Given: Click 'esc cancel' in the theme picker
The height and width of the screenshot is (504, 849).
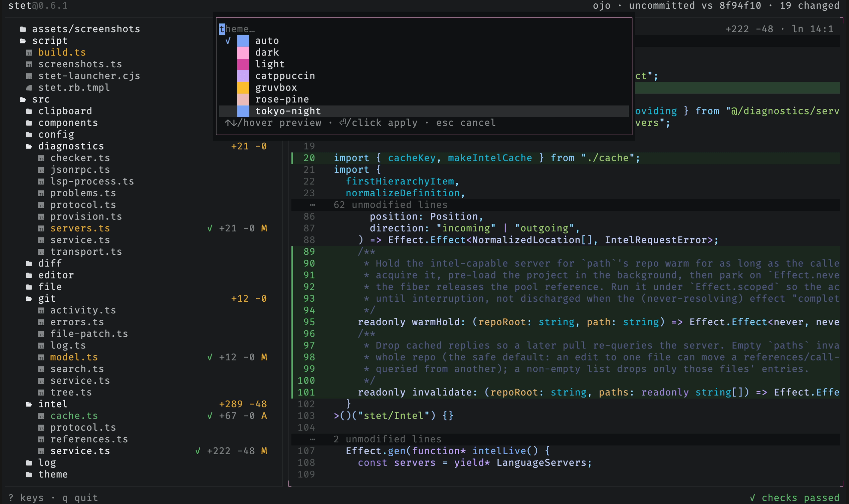Looking at the screenshot, I should [x=466, y=123].
